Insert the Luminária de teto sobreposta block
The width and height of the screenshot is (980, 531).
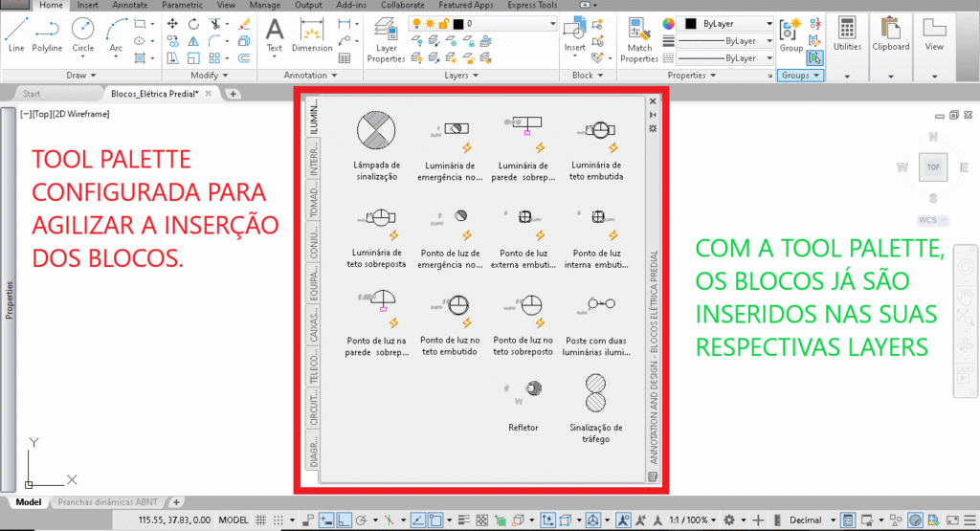click(376, 237)
